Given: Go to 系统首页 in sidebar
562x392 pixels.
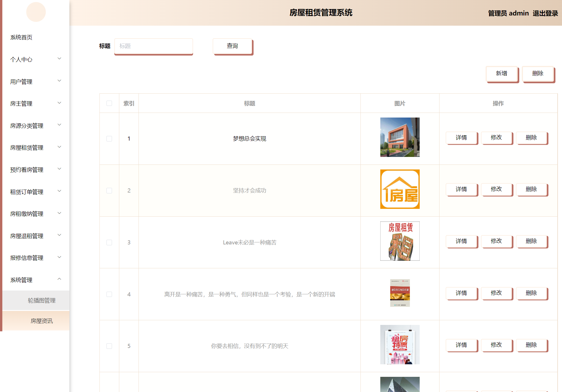Looking at the screenshot, I should tap(21, 37).
